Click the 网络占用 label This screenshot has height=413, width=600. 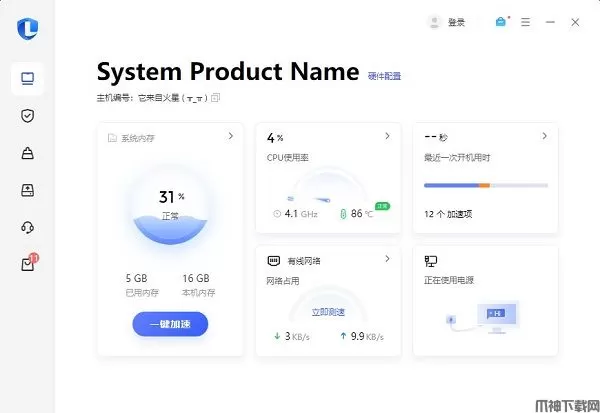[283, 281]
